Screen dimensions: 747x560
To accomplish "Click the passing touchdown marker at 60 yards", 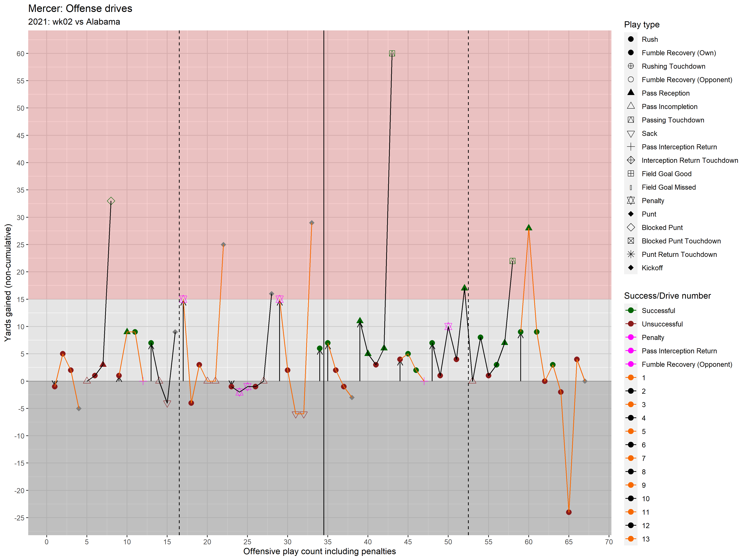I will pyautogui.click(x=392, y=53).
